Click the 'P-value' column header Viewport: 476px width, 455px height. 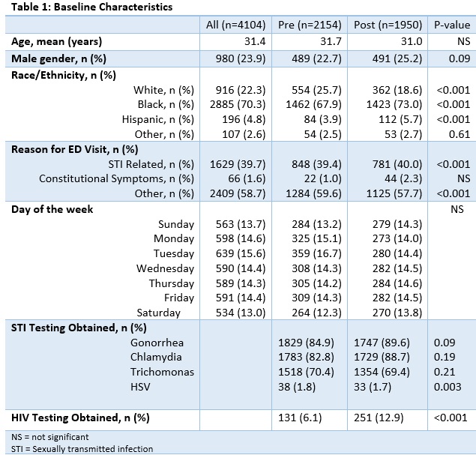coord(452,25)
